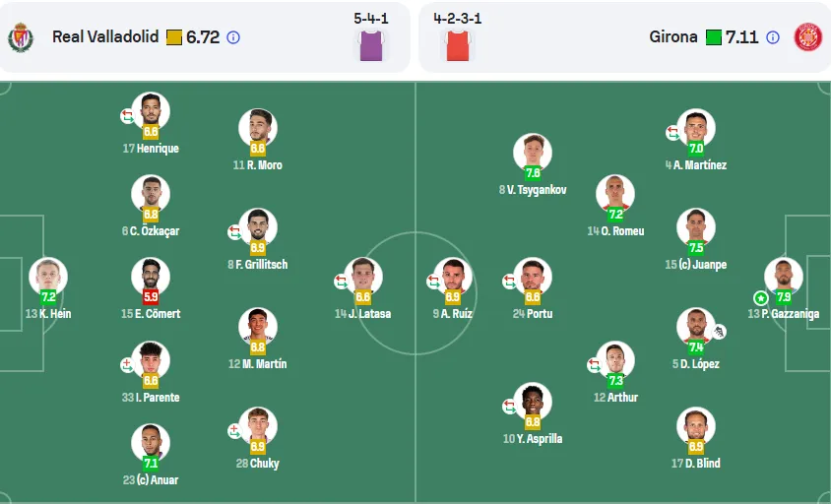Click the goal ball icon on D. López
Image resolution: width=831 pixels, height=504 pixels.
pyautogui.click(x=719, y=332)
